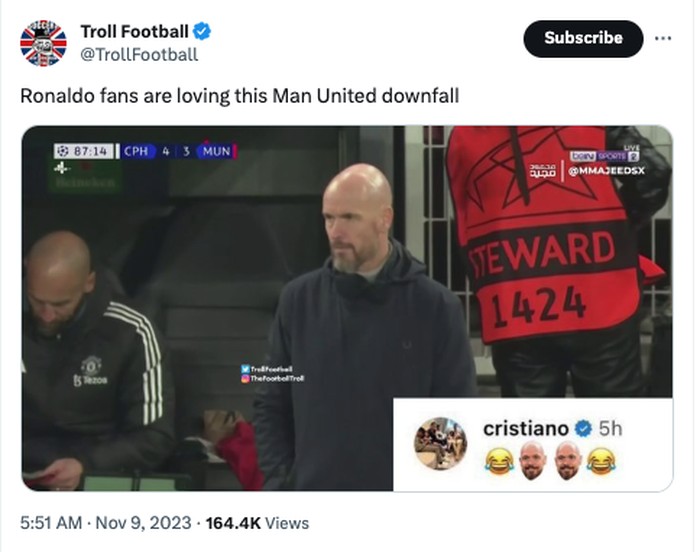This screenshot has width=700, height=552.
Task: Open the three-dot more options menu
Action: 663,38
